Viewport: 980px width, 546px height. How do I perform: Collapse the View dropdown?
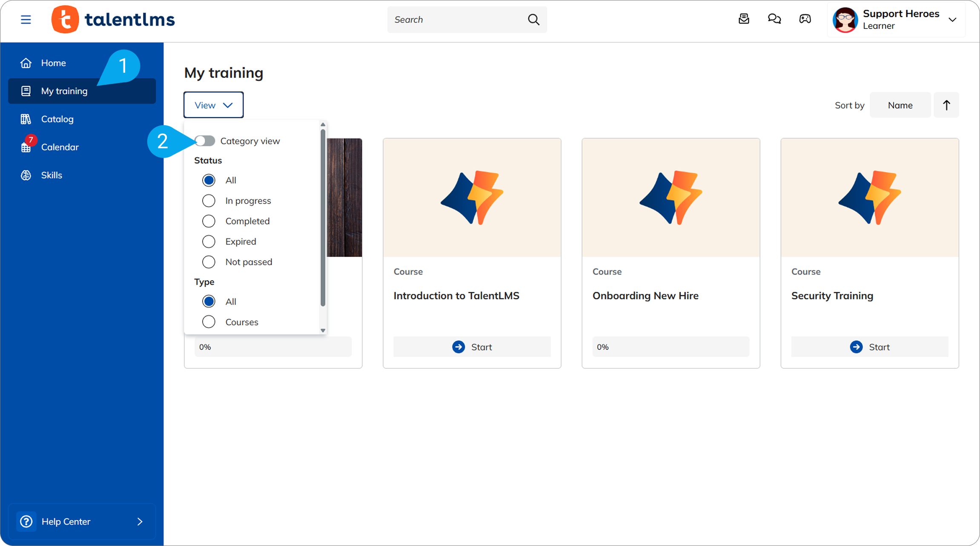[213, 105]
